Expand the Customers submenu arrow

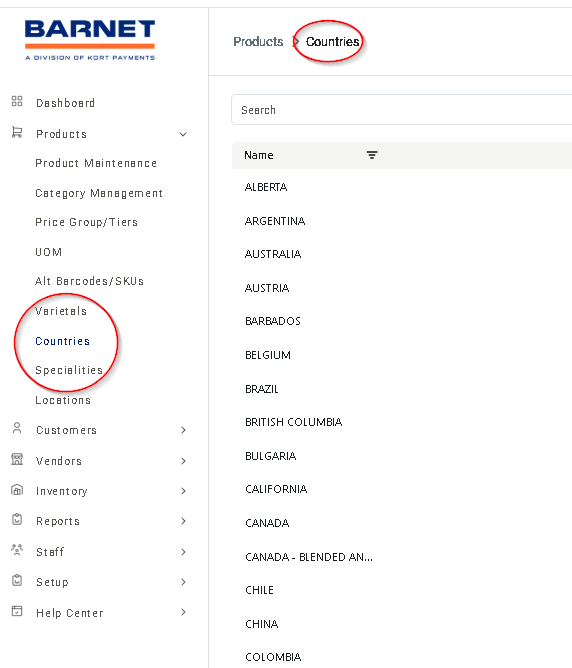pyautogui.click(x=183, y=430)
